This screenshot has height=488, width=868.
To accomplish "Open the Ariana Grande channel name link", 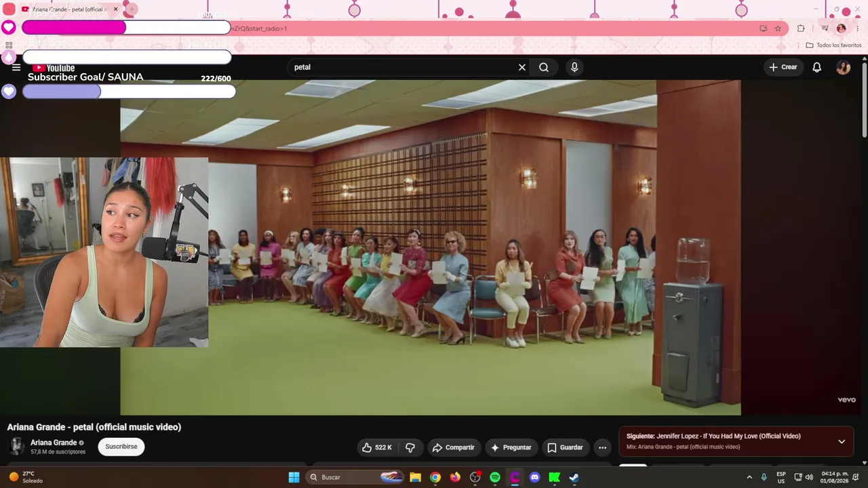I will (x=54, y=443).
